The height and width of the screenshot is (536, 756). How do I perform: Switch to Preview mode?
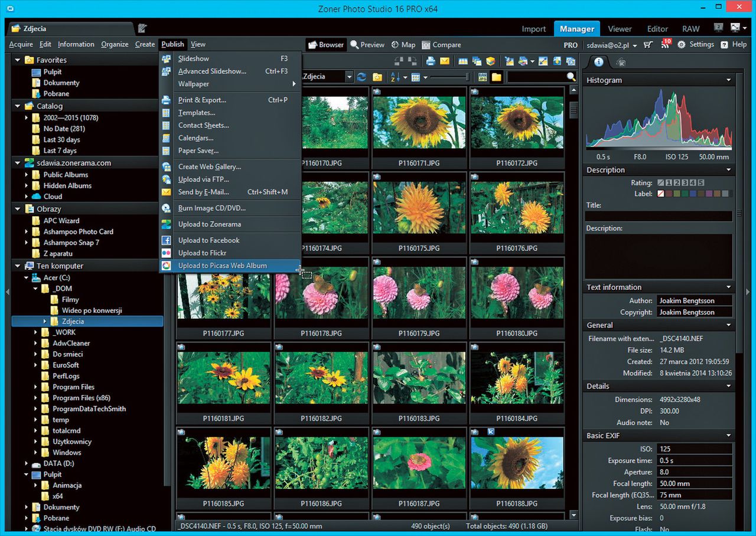(367, 45)
